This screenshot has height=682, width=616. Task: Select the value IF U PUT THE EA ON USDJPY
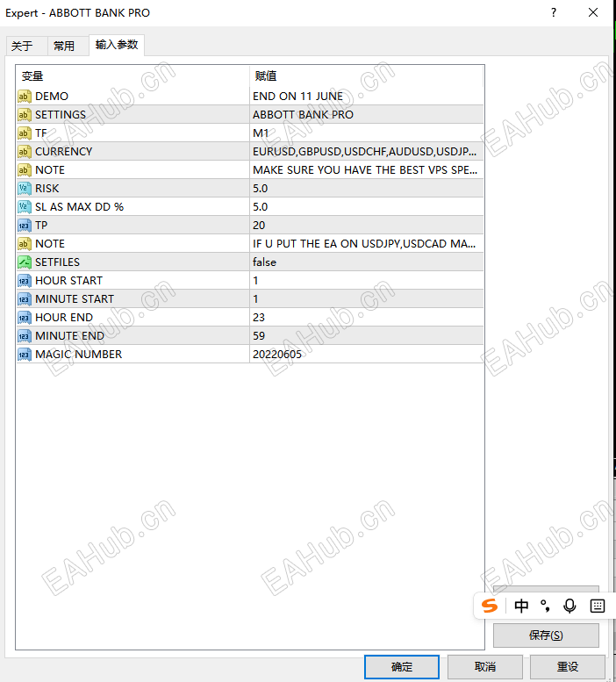coord(364,244)
